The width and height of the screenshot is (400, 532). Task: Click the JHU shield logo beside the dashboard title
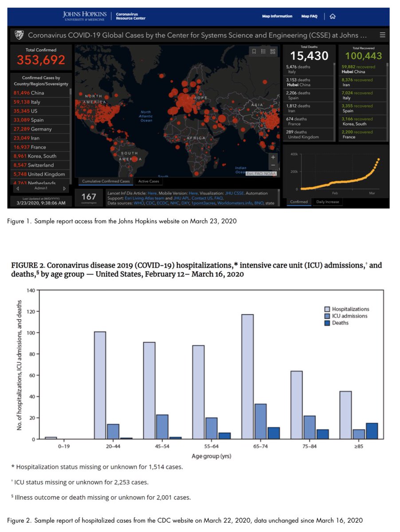pyautogui.click(x=19, y=35)
